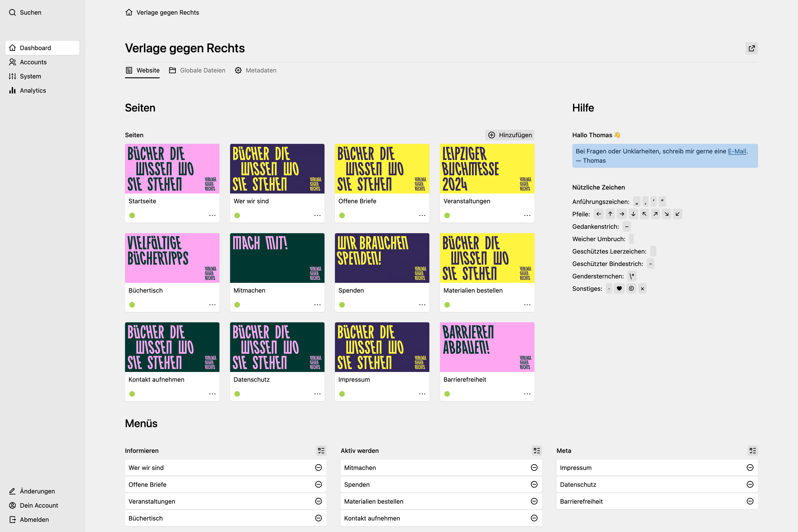Click Abmelden to log out
Viewport: 798px width, 532px height.
tap(42, 520)
